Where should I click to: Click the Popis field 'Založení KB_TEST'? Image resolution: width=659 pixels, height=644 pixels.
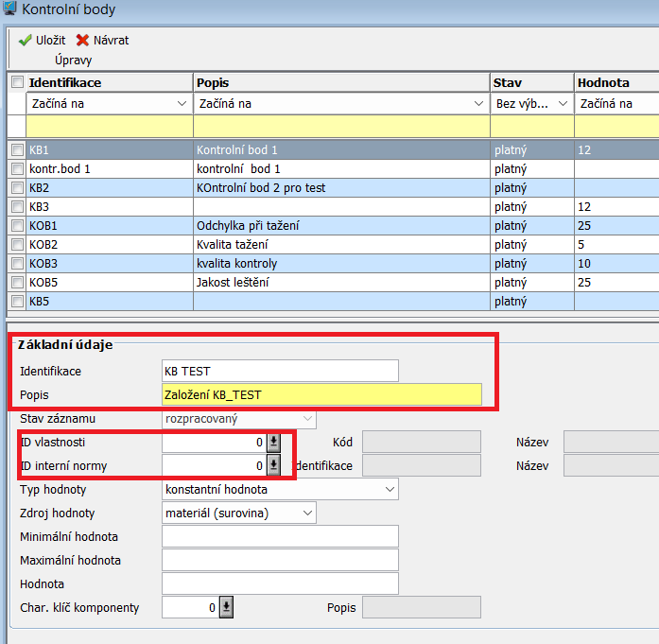[x=321, y=394]
